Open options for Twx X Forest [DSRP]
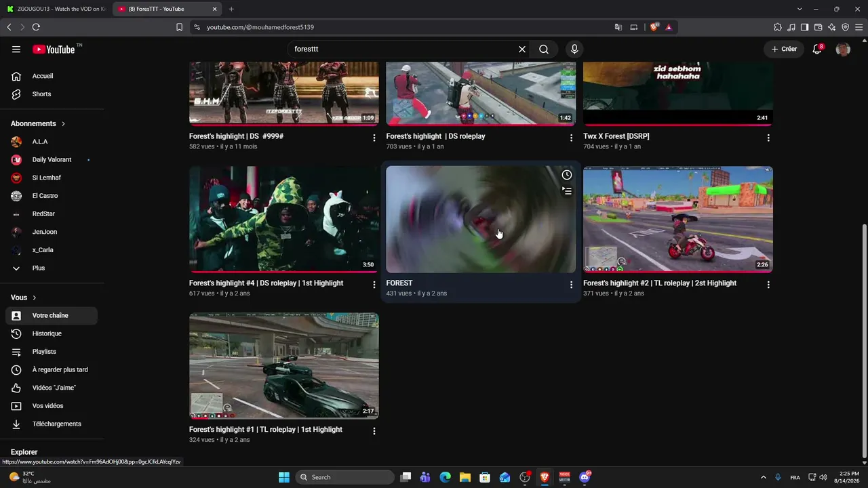The height and width of the screenshot is (488, 868). [x=768, y=138]
